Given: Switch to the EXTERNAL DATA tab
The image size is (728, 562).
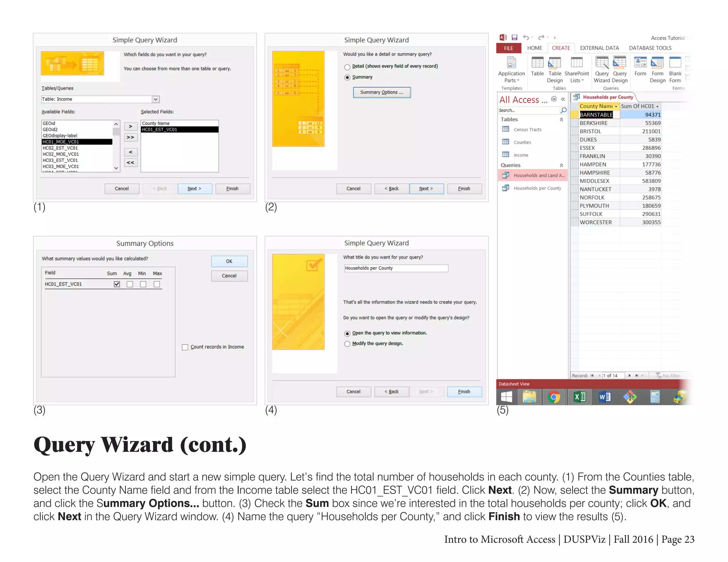Looking at the screenshot, I should (x=599, y=48).
